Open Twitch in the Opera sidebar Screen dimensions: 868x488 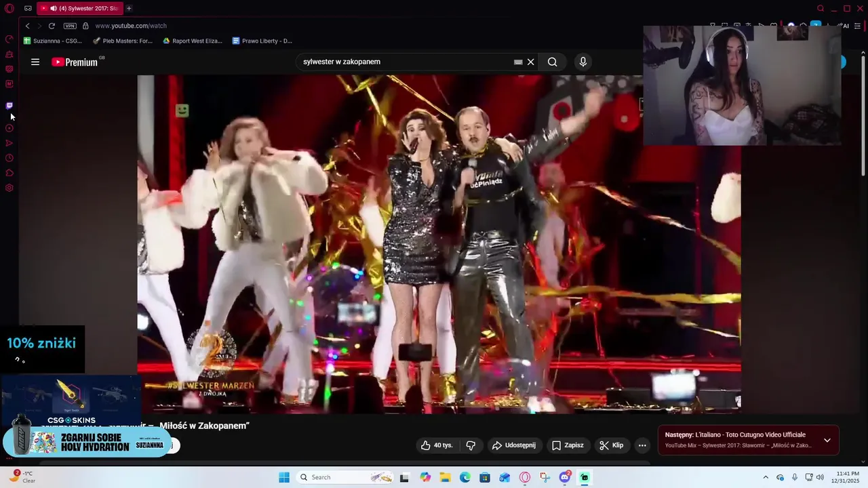coord(9,106)
